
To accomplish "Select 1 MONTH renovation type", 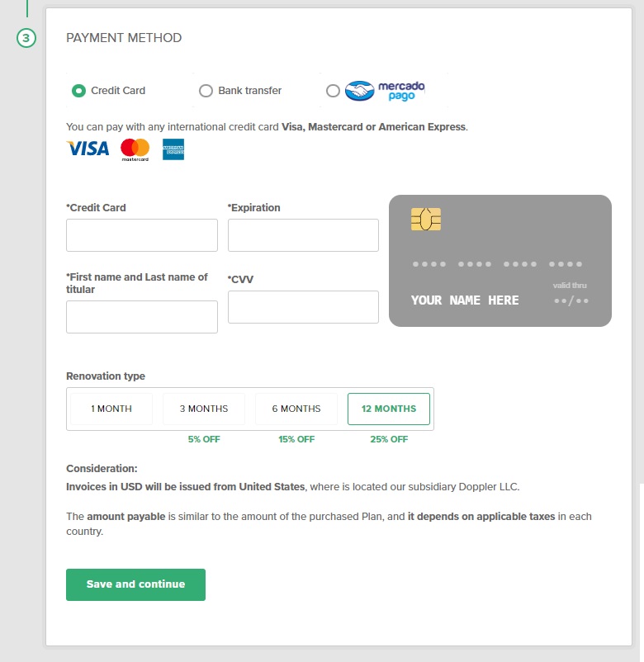I will [x=111, y=409].
